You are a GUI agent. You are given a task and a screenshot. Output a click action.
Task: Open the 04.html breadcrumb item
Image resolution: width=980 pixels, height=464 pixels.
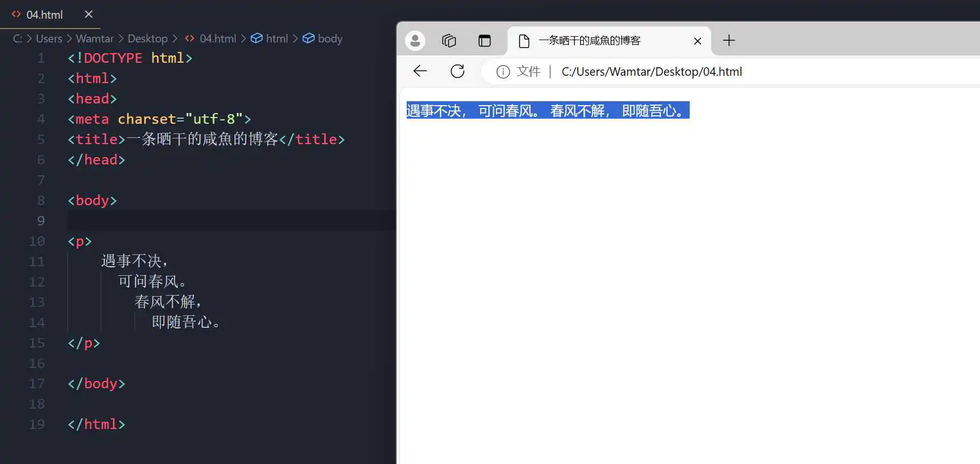[x=217, y=38]
